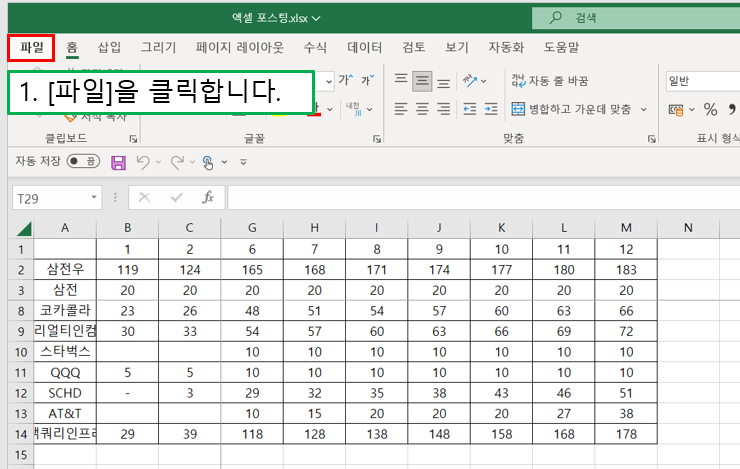Screen dimensions: 740x469
Task: Expand the text orientation dropdown arrow
Action: (x=484, y=81)
